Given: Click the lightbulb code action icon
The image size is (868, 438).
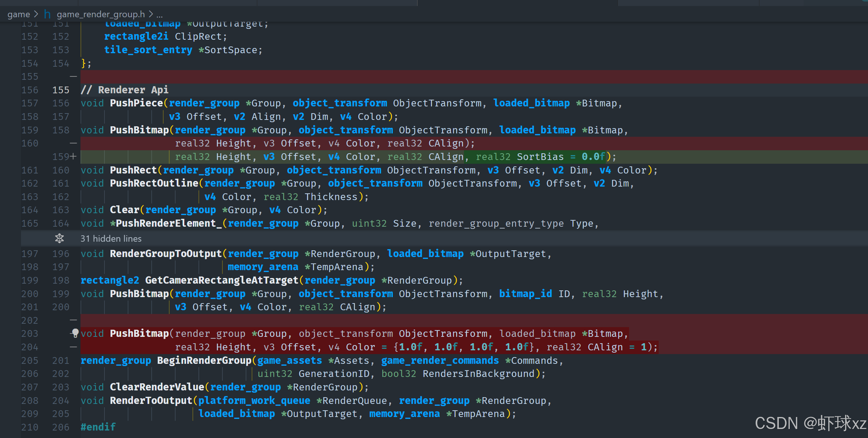Looking at the screenshot, I should click(x=75, y=333).
